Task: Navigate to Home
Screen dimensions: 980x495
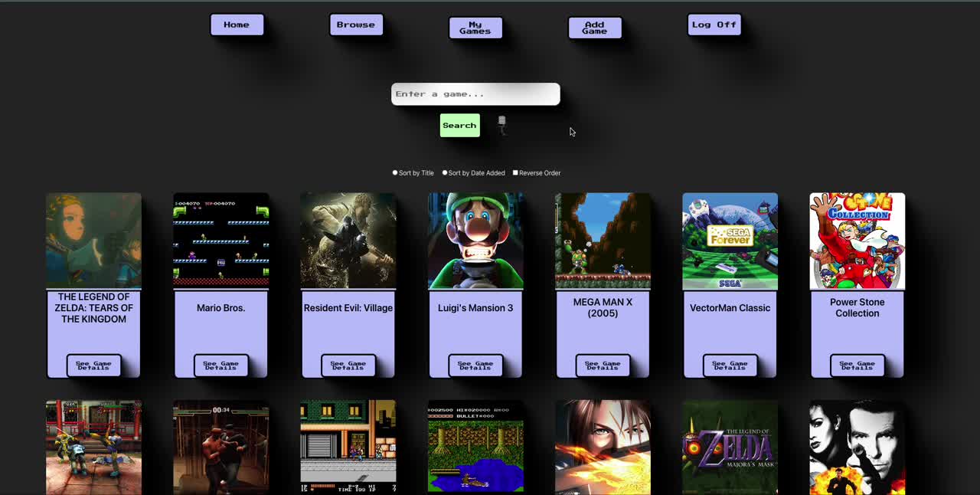Action: [x=237, y=24]
